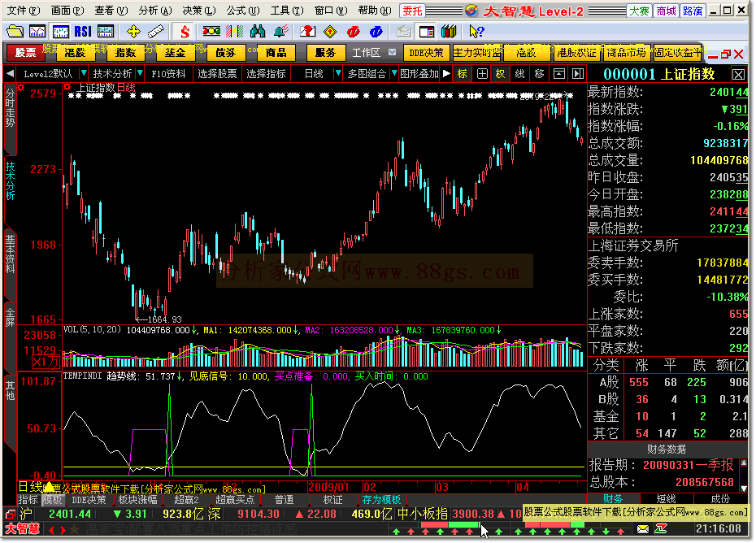Click the blue circular D icon
756x543 pixels.
click(x=376, y=32)
